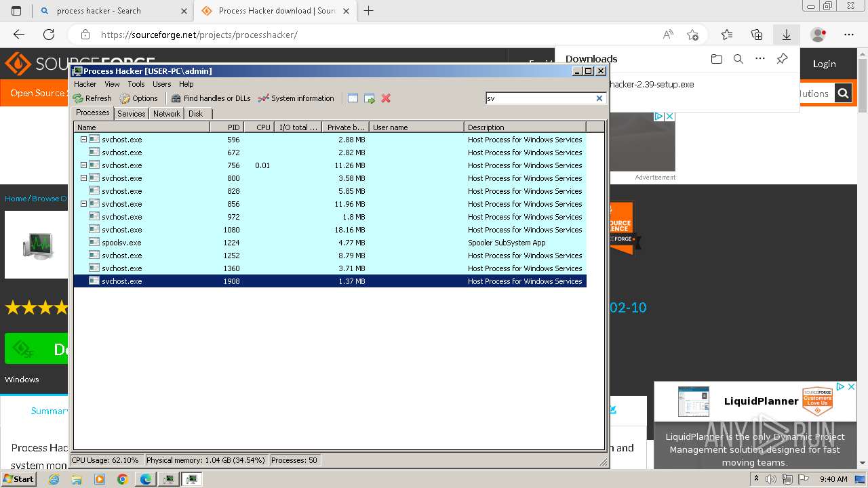
Task: Sort by Description column header
Action: tap(525, 127)
